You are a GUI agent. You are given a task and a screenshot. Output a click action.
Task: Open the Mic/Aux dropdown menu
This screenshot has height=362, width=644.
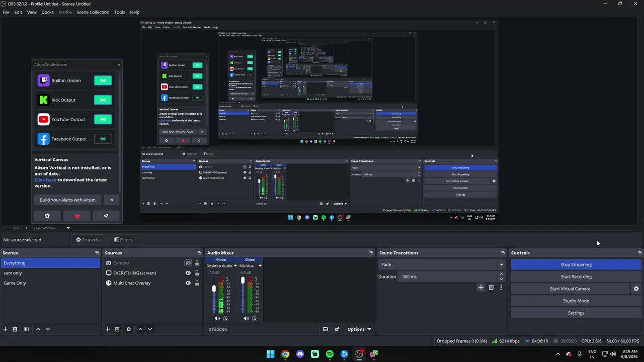pyautogui.click(x=260, y=266)
